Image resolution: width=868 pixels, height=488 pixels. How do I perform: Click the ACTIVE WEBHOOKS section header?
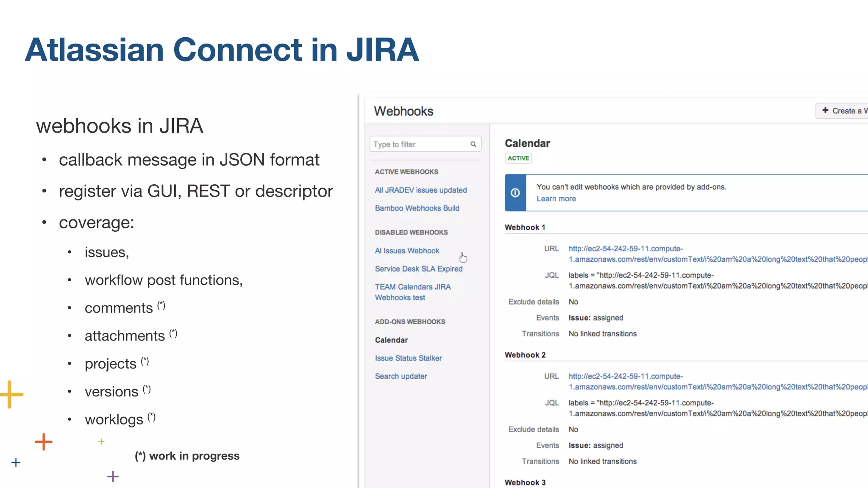tap(406, 172)
